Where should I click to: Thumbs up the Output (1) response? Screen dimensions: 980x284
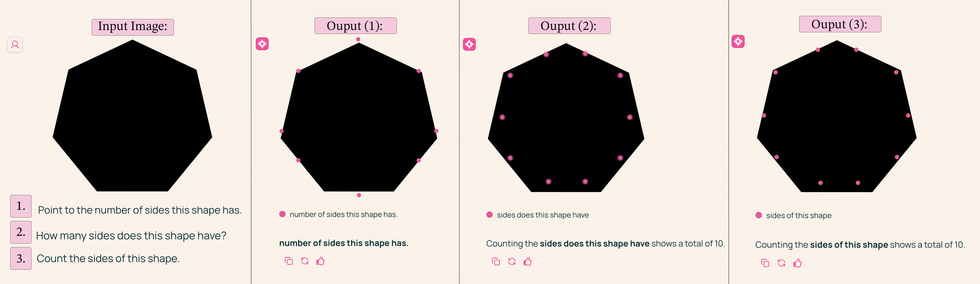pos(320,261)
